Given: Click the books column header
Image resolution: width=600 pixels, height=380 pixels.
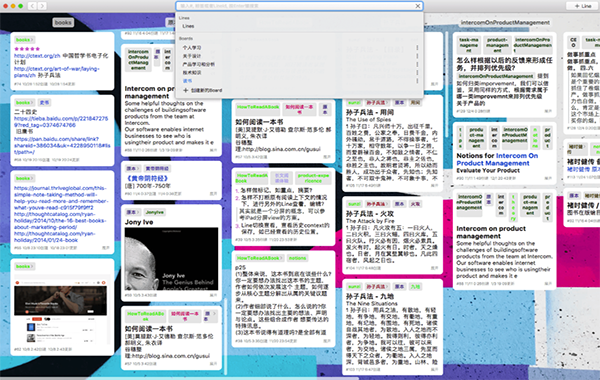Looking at the screenshot, I should (63, 22).
